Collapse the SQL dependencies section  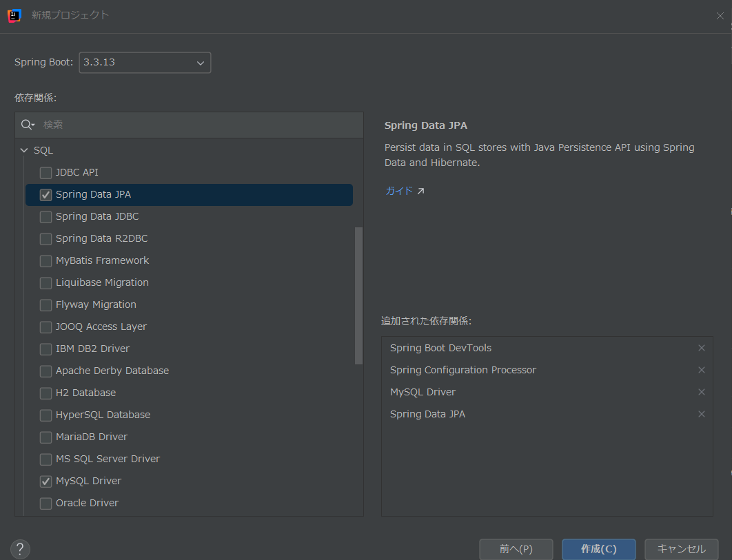pyautogui.click(x=24, y=149)
